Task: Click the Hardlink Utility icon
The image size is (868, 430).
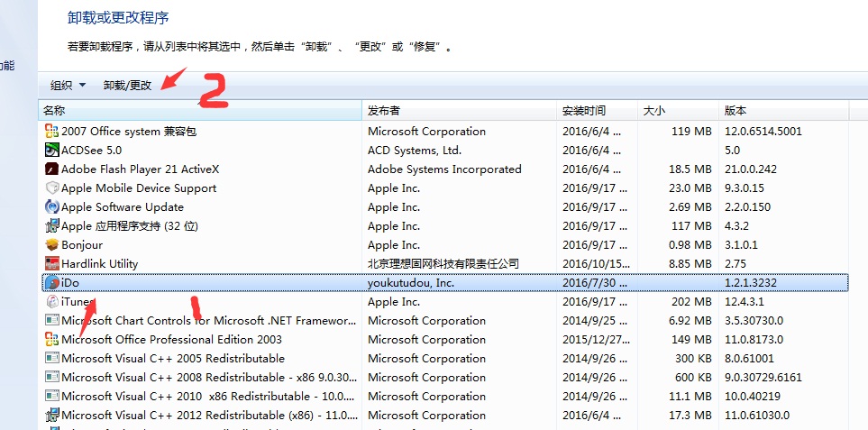Action: click(x=51, y=263)
